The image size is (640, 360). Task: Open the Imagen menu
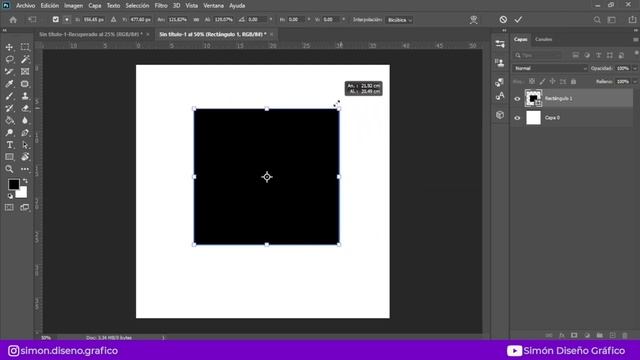click(73, 6)
